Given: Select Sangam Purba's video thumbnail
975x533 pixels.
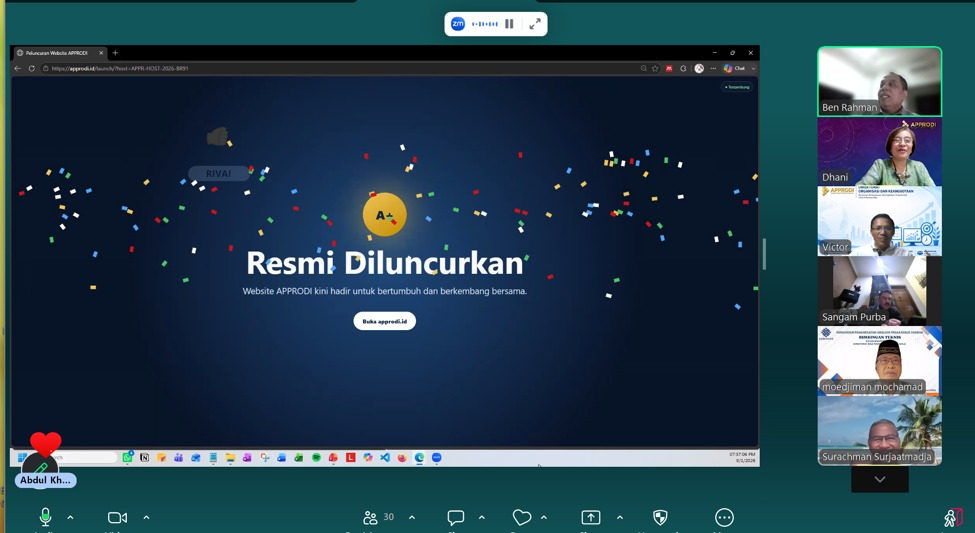Looking at the screenshot, I should [879, 290].
